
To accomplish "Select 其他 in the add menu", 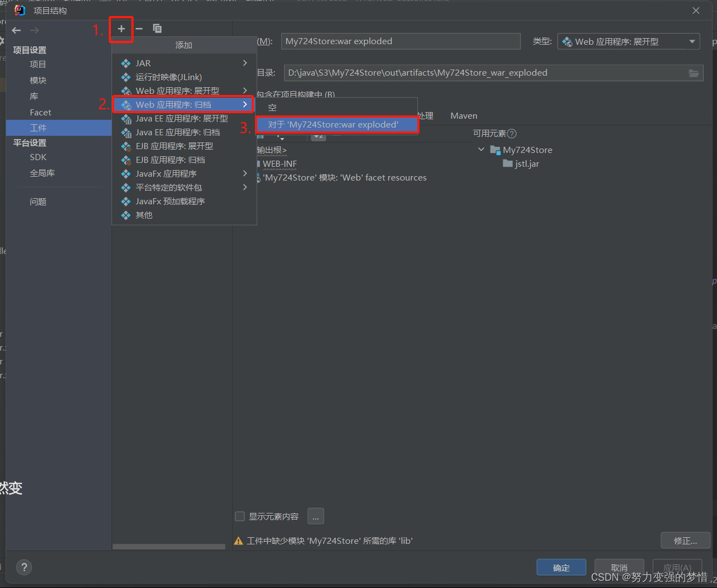I will (184, 215).
